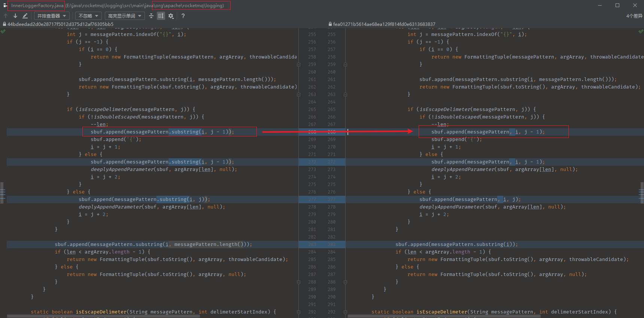The height and width of the screenshot is (318, 644).
Task: Click green checkmark in left pane corner
Action: point(3,31)
